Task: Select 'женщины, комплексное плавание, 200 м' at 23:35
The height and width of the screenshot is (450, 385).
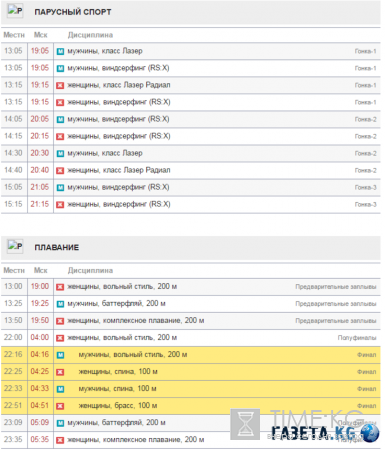Action: tap(136, 439)
